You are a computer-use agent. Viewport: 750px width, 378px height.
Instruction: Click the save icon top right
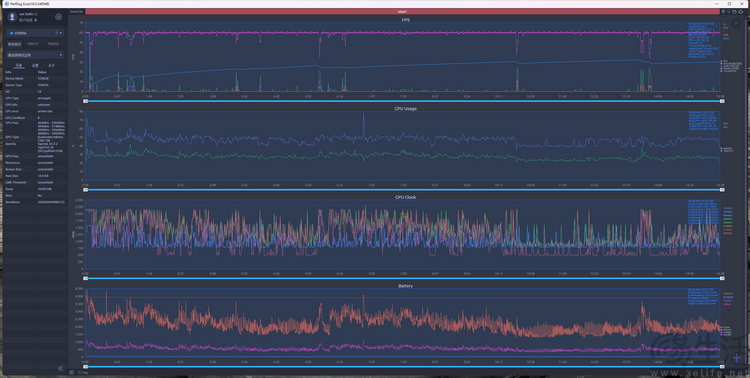(735, 11)
